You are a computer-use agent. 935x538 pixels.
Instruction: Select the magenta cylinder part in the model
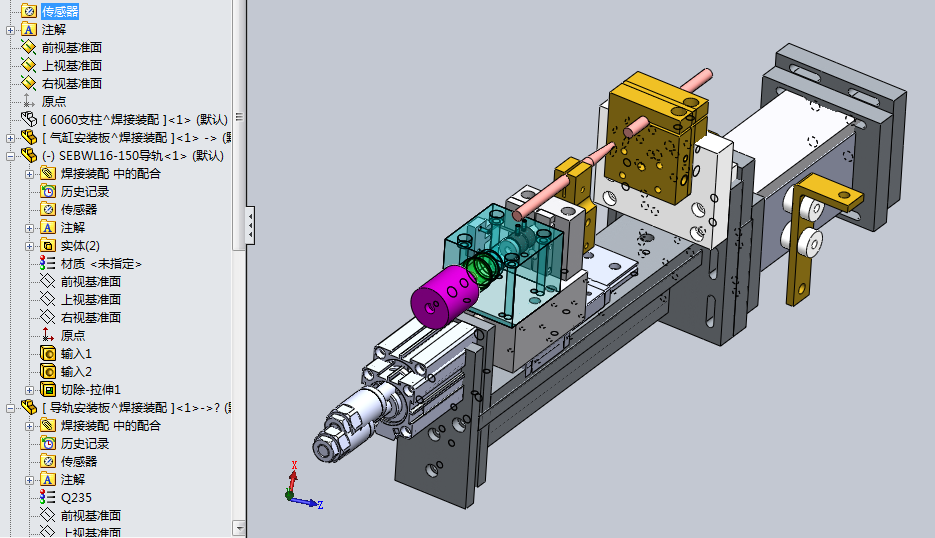(x=444, y=297)
